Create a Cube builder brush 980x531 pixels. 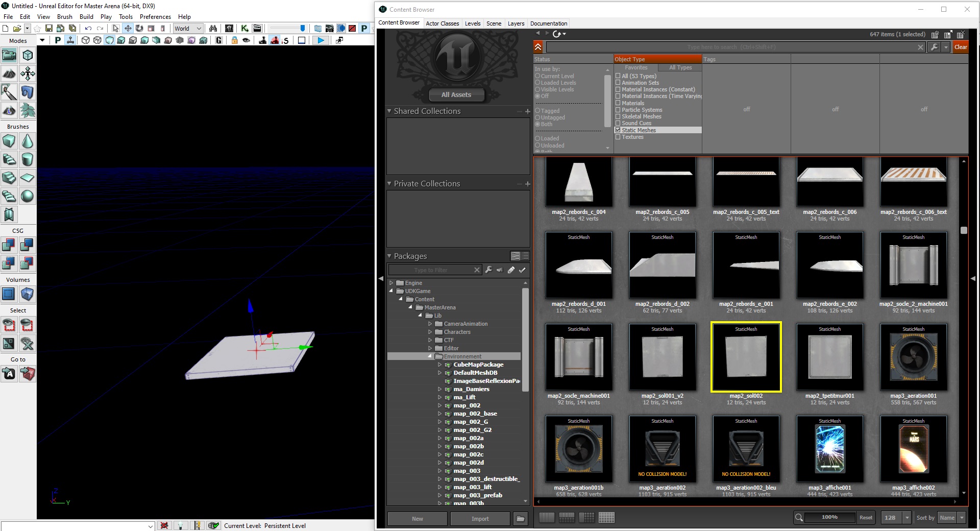(x=9, y=141)
